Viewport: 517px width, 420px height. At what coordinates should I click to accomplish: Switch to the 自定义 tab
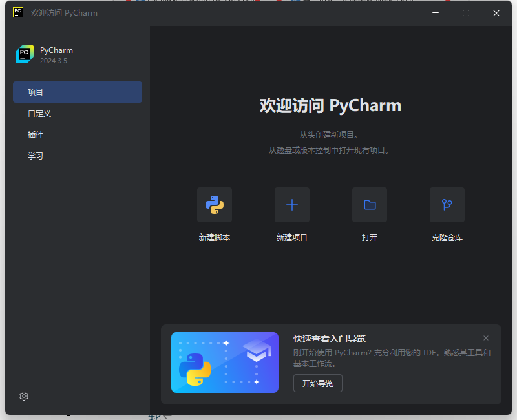point(78,114)
